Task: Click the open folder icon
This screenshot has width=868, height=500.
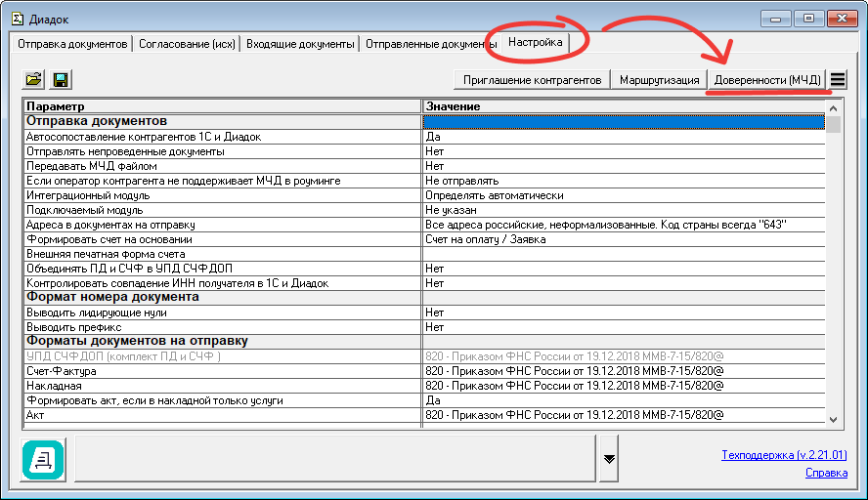Action: pos(34,79)
